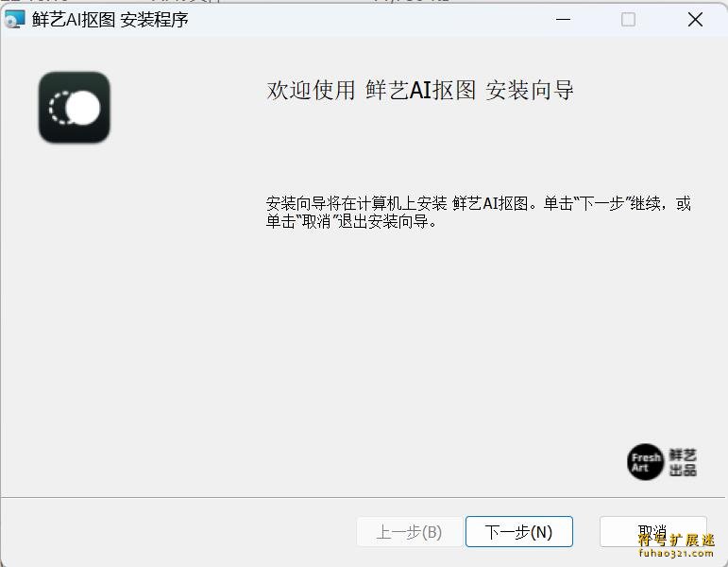Close the installer with the X button
Viewport: 728px width, 567px height.
pos(695,19)
